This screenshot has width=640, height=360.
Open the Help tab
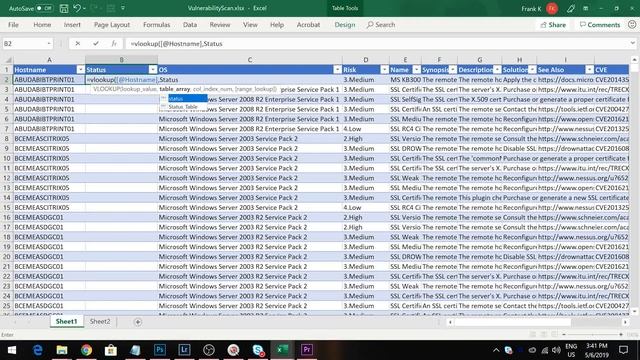point(277,24)
